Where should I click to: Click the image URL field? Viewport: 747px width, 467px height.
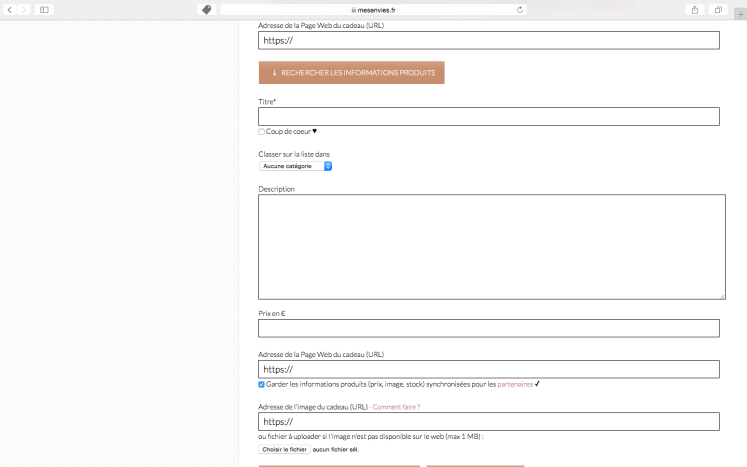click(488, 422)
